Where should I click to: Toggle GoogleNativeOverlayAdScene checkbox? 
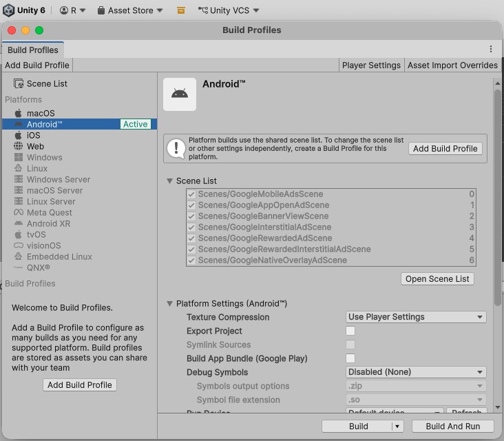tap(191, 260)
